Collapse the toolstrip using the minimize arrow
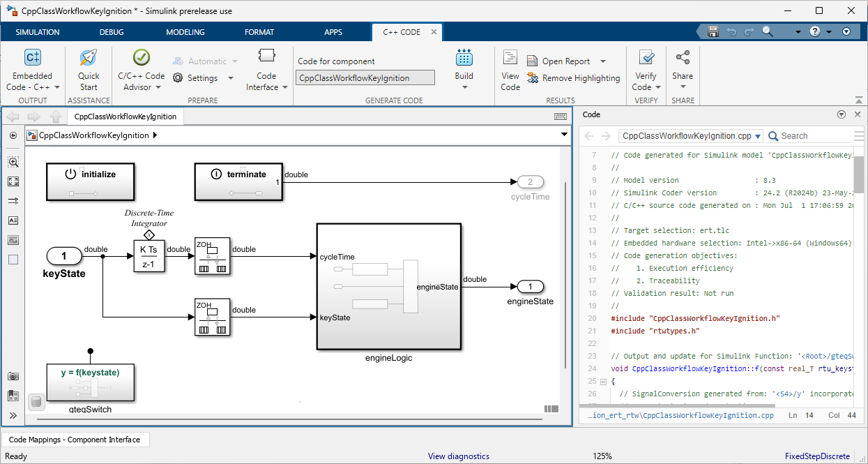 click(x=846, y=32)
